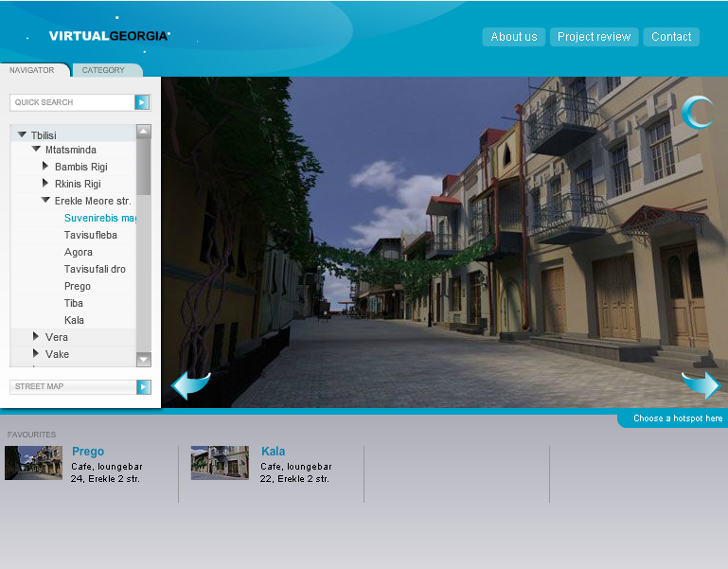This screenshot has height=569, width=728.
Task: Expand the Bambis Rigi node
Action: coord(45,166)
